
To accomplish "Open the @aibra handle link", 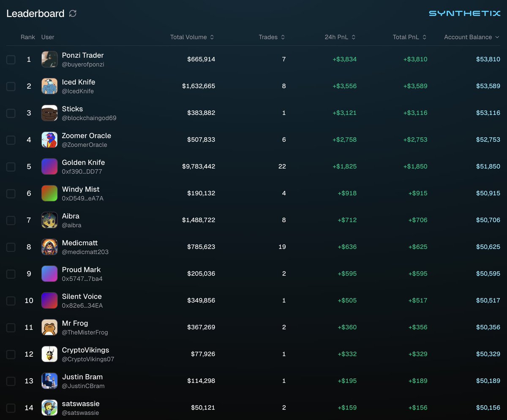I will point(72,225).
